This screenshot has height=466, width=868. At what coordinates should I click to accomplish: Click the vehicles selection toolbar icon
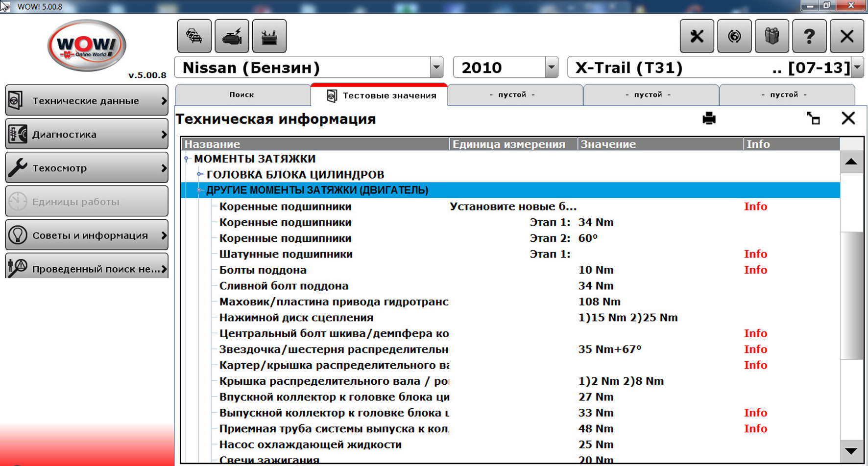tap(194, 36)
